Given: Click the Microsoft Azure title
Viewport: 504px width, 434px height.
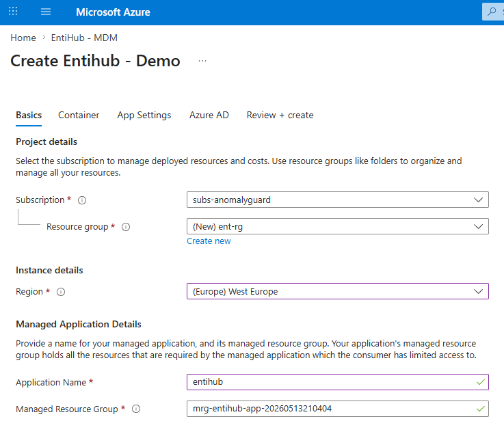Looking at the screenshot, I should tap(113, 12).
